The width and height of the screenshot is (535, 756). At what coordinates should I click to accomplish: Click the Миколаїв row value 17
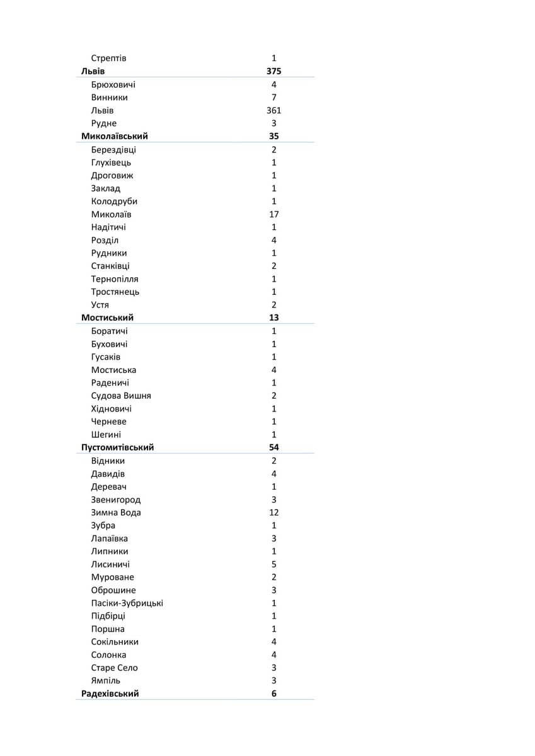(x=273, y=214)
